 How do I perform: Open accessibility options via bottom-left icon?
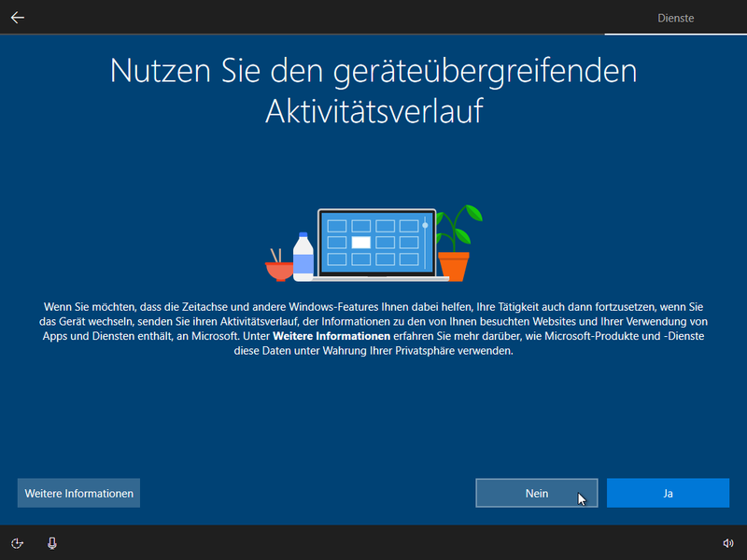click(x=20, y=542)
